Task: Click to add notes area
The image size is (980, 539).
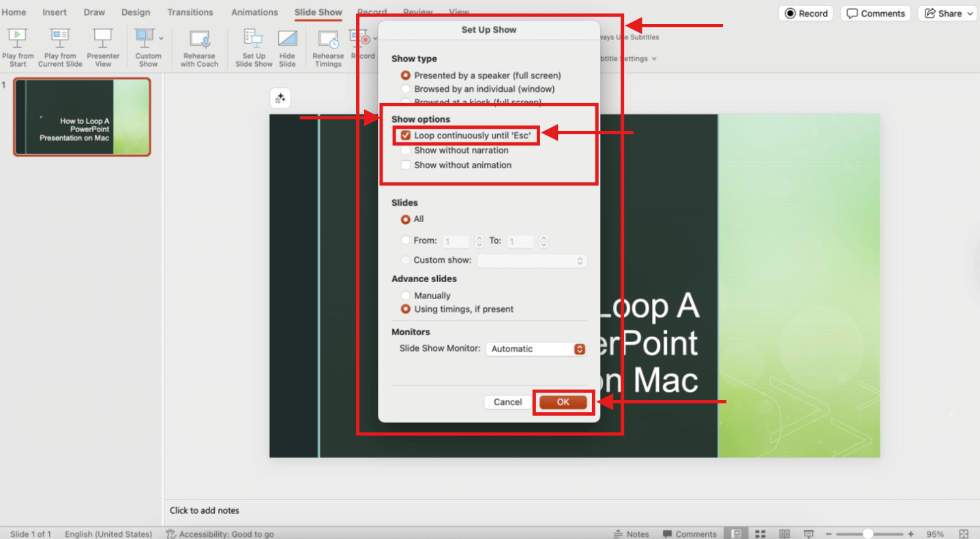Action: click(x=205, y=510)
